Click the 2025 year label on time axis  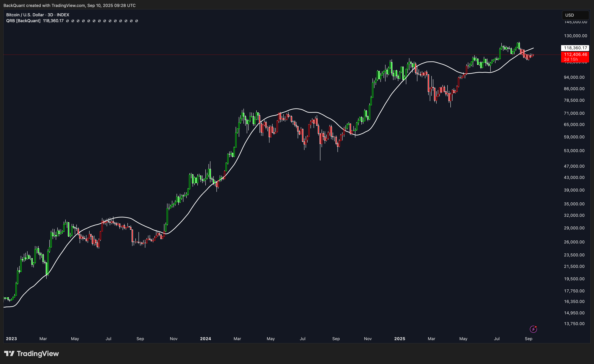[x=400, y=339]
